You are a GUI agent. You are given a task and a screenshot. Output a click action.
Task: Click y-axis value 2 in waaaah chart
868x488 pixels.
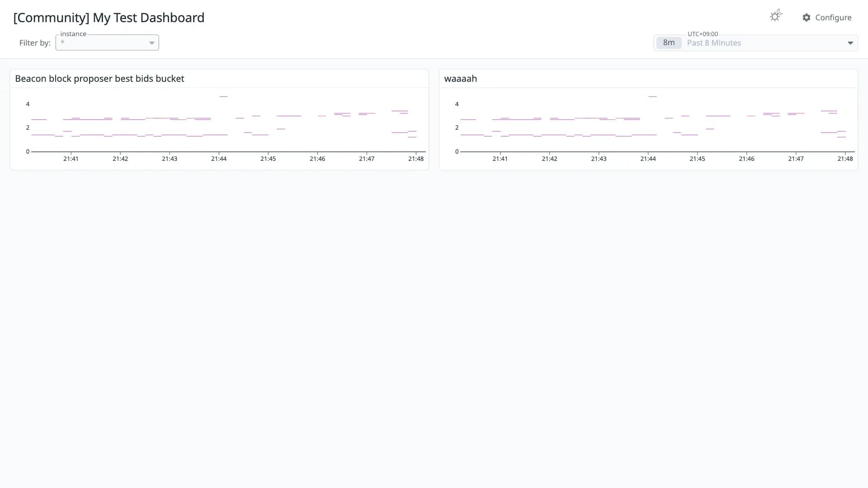pos(457,127)
